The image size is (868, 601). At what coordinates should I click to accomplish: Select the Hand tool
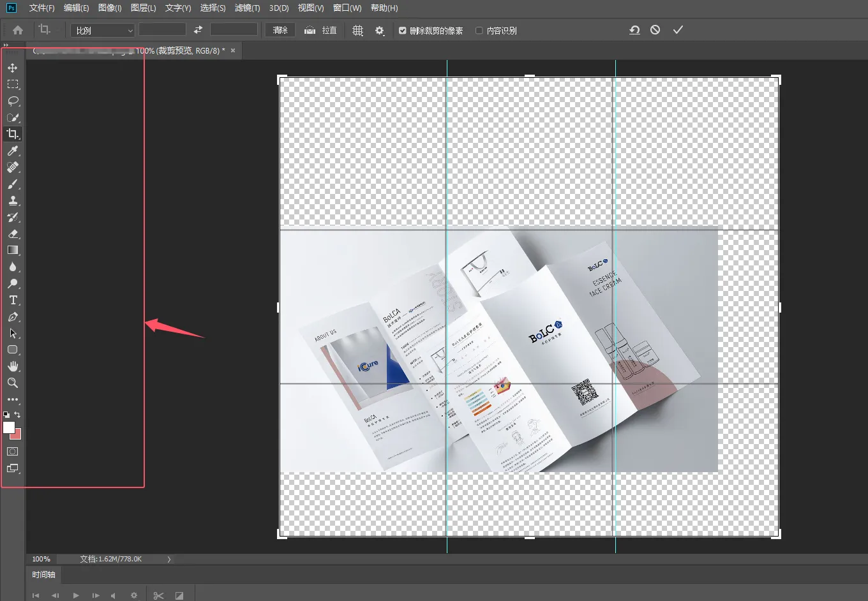[x=13, y=366]
